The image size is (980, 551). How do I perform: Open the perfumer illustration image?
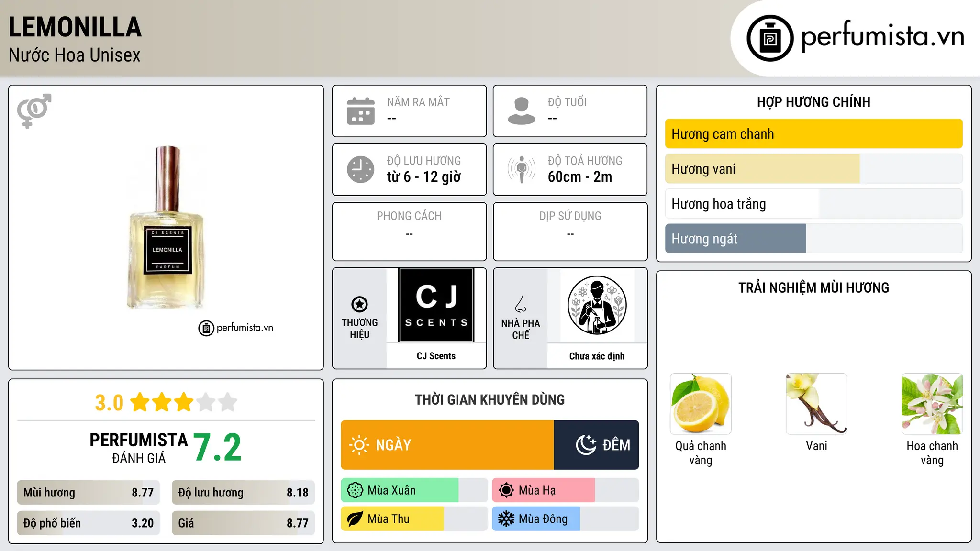coord(597,305)
